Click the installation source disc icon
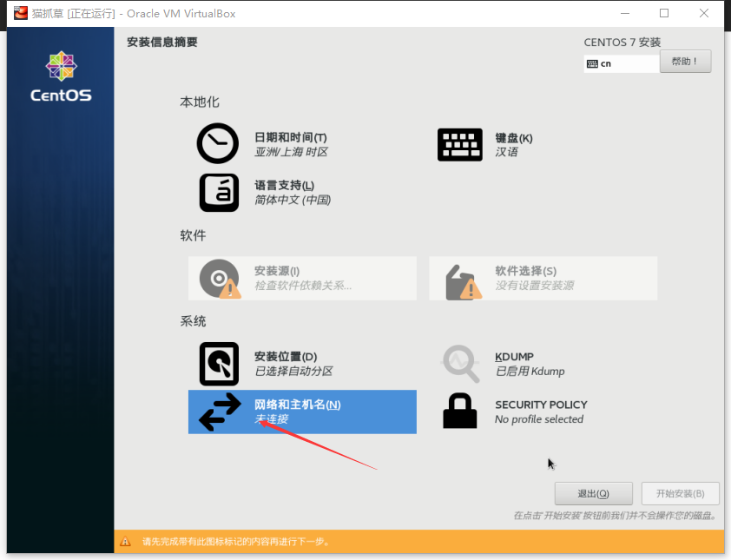 pos(220,279)
